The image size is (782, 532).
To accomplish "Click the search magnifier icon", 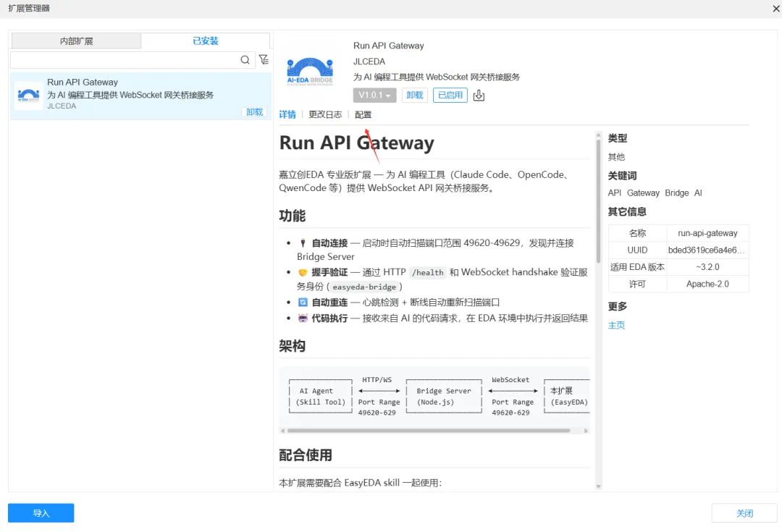I will click(245, 60).
